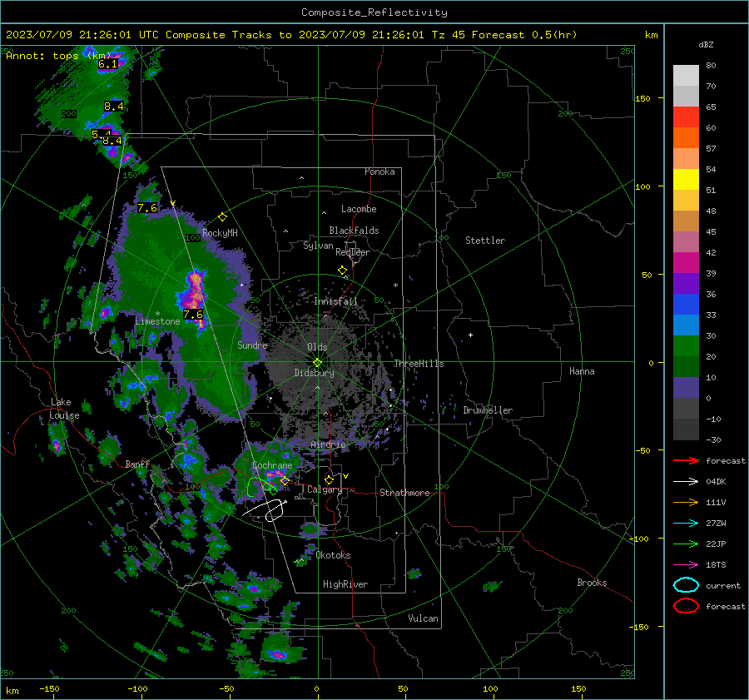Pick the cyan 27ZW track arrow
Screen dimensions: 749x700
686,524
